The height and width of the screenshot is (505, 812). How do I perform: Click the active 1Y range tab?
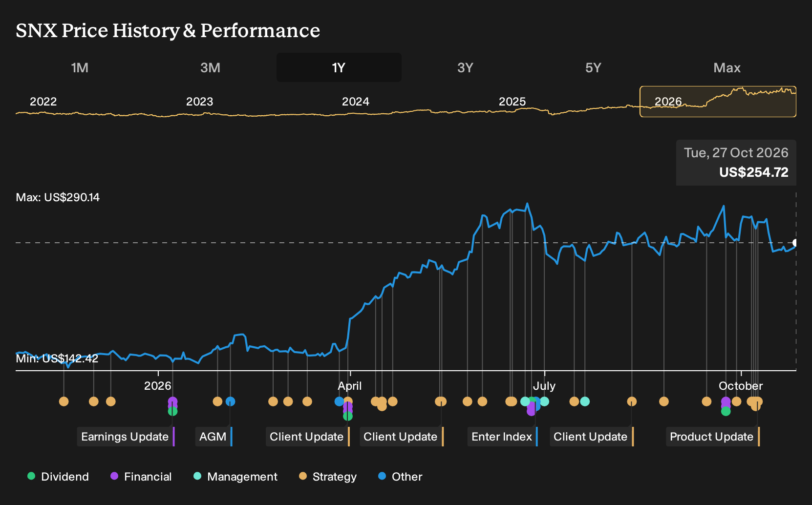click(339, 67)
